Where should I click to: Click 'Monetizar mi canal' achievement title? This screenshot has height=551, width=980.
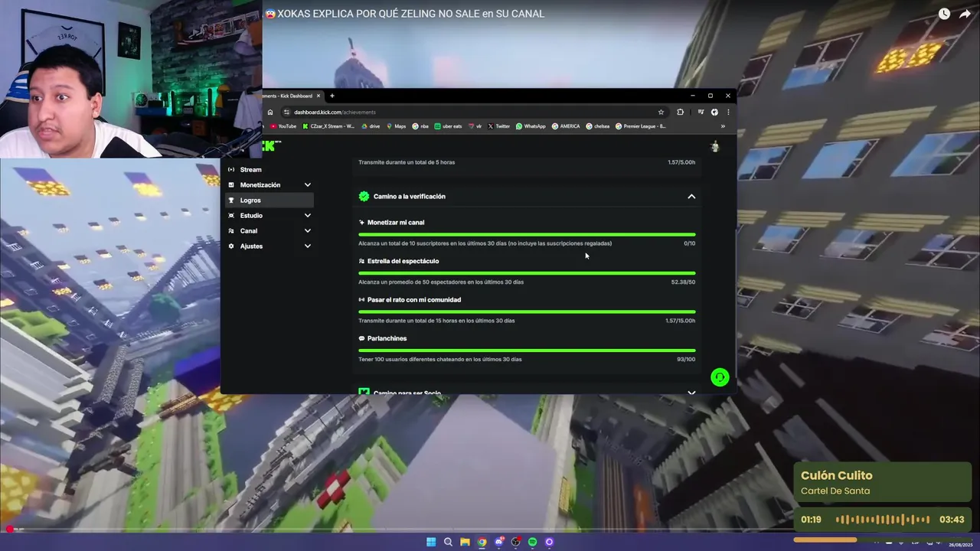point(396,223)
